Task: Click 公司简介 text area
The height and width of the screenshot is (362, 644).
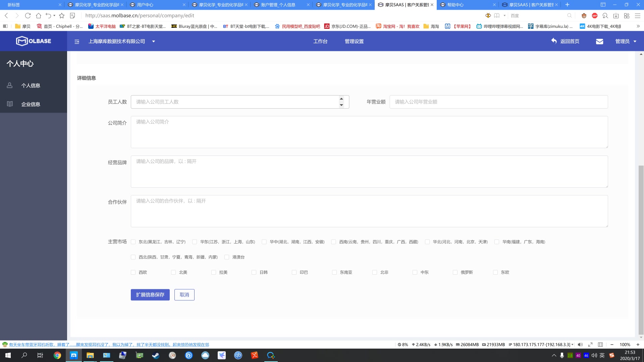Action: point(369,132)
